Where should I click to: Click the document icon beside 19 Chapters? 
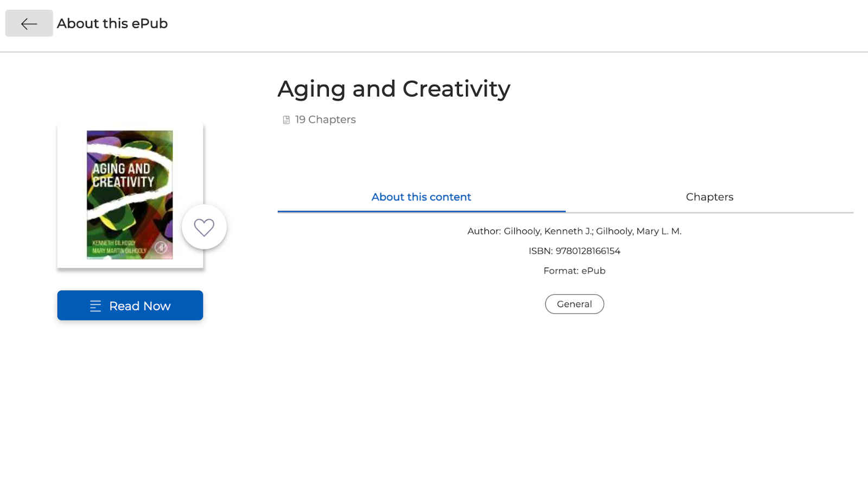(286, 120)
